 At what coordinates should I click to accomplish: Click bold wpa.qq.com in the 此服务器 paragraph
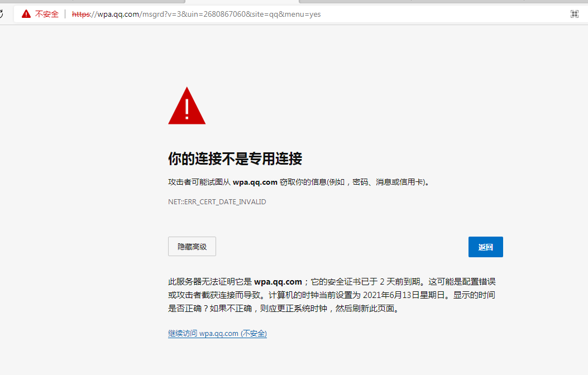click(x=278, y=282)
